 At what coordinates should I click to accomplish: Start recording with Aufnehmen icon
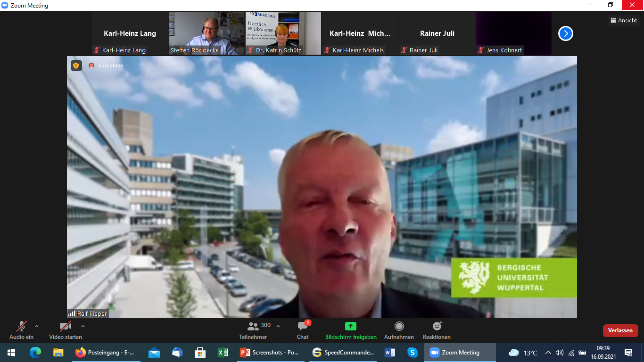pyautogui.click(x=399, y=326)
